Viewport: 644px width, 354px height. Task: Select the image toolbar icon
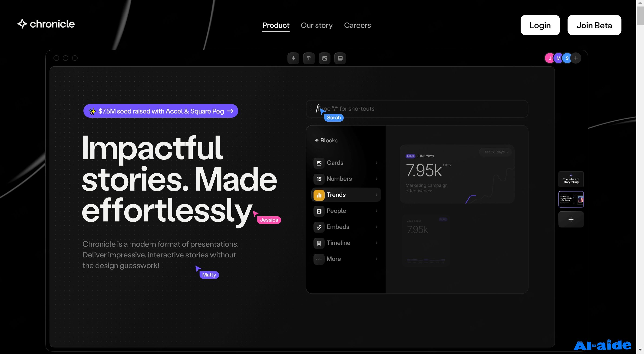click(x=324, y=58)
